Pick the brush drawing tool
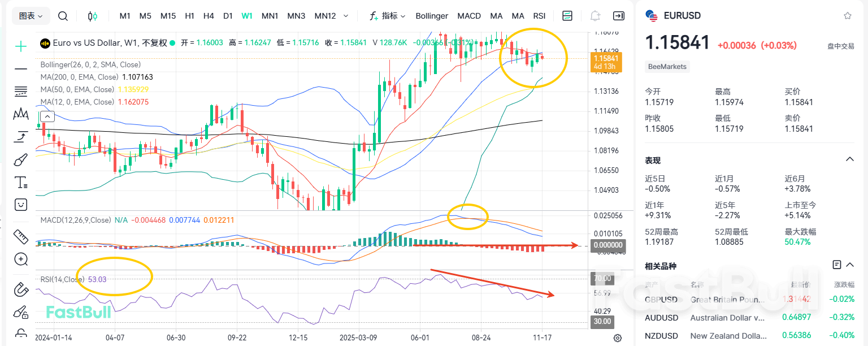 tap(20, 159)
